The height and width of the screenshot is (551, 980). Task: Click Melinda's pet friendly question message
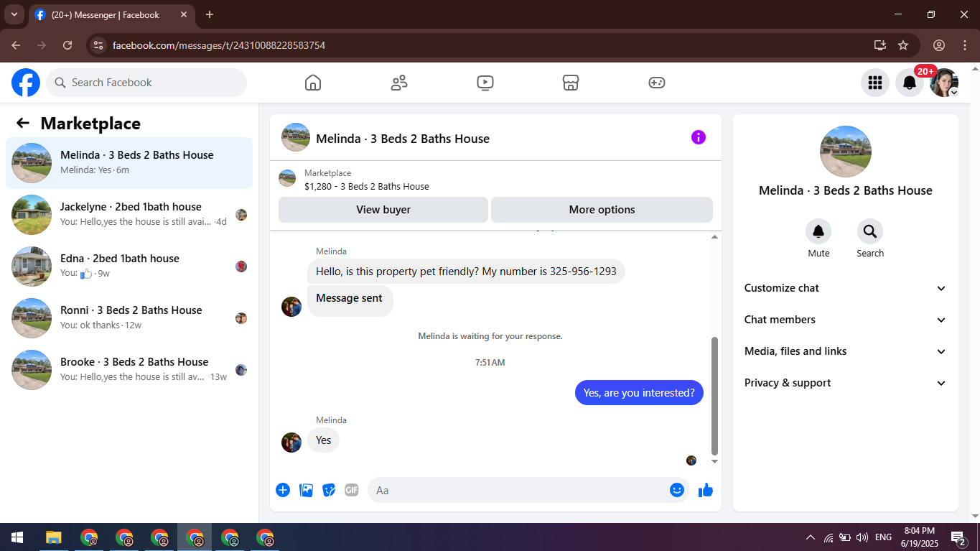click(x=466, y=272)
